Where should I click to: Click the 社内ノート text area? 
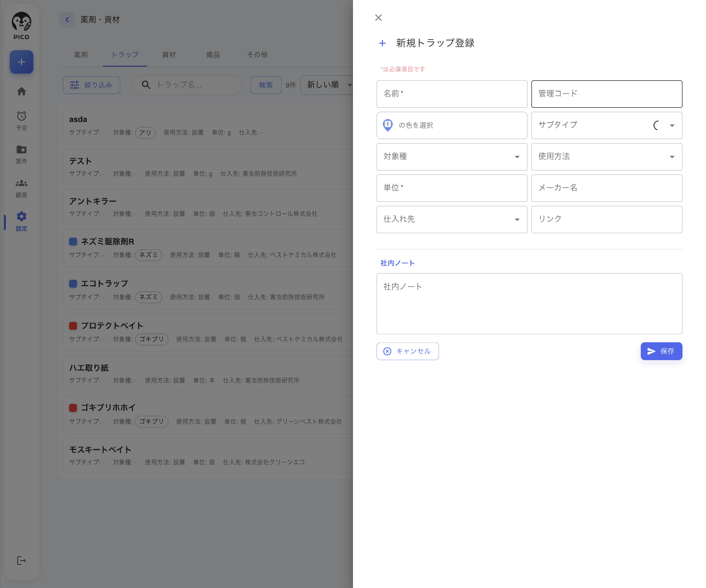coord(529,304)
